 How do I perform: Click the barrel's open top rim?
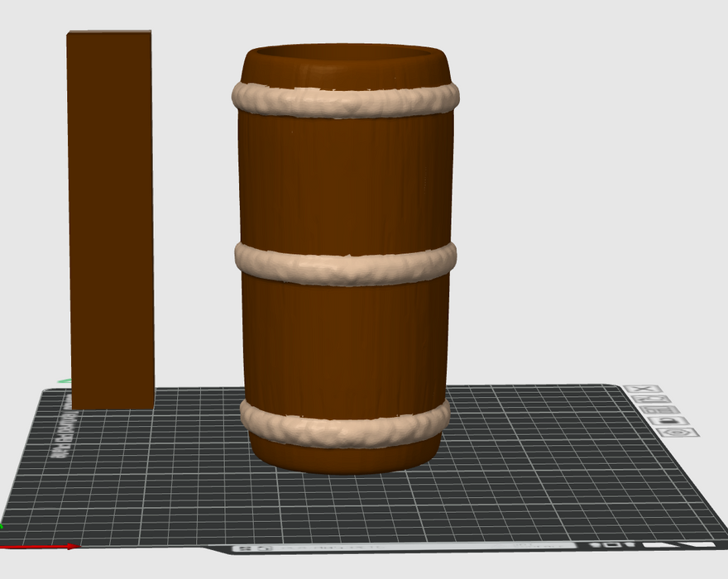click(346, 60)
